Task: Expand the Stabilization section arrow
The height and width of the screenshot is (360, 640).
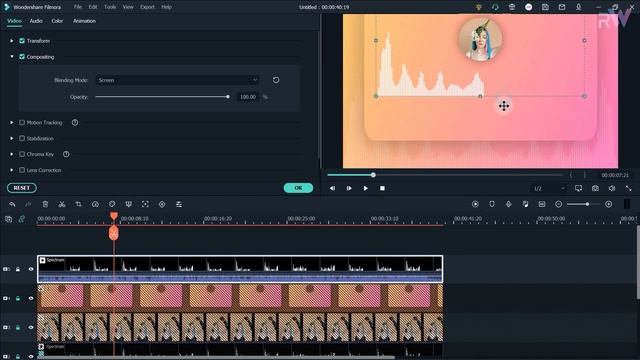Action: (12, 138)
